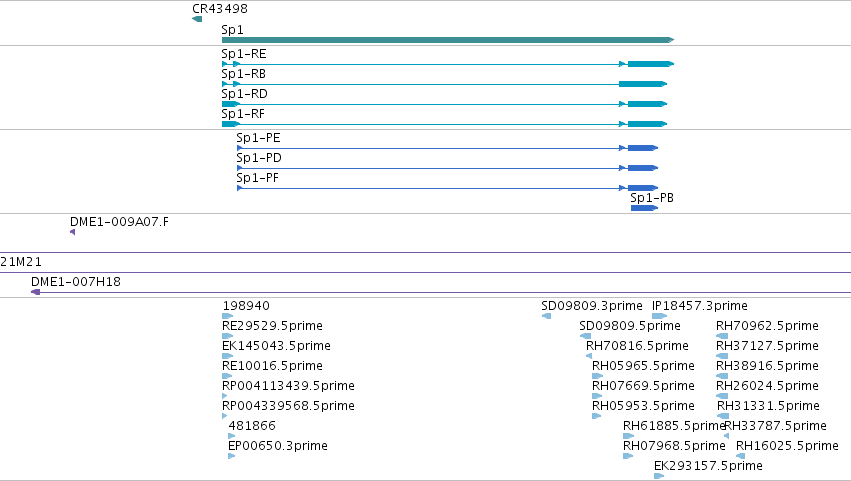Select the Sp1-PB protein feature block

coord(644,208)
